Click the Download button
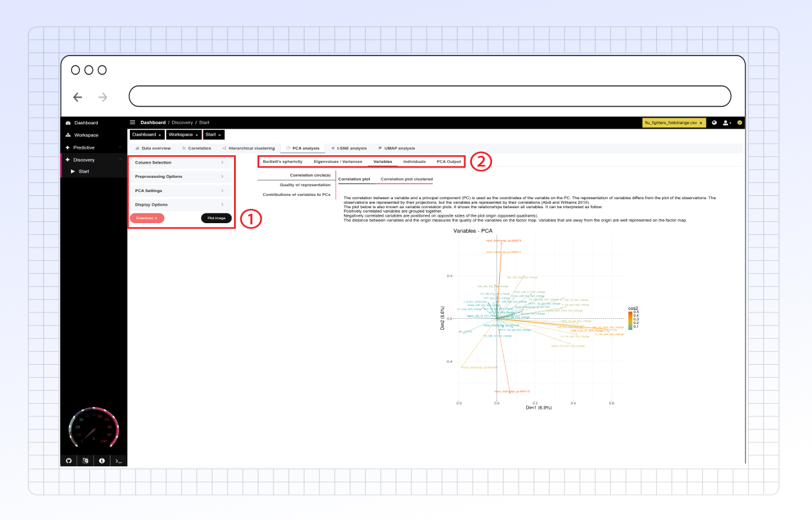The height and width of the screenshot is (520, 812). [147, 218]
